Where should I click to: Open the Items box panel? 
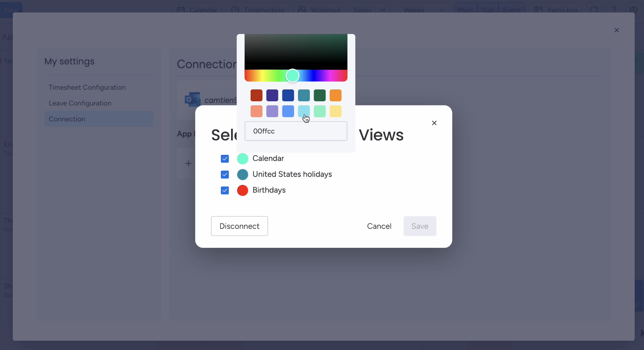(x=556, y=10)
